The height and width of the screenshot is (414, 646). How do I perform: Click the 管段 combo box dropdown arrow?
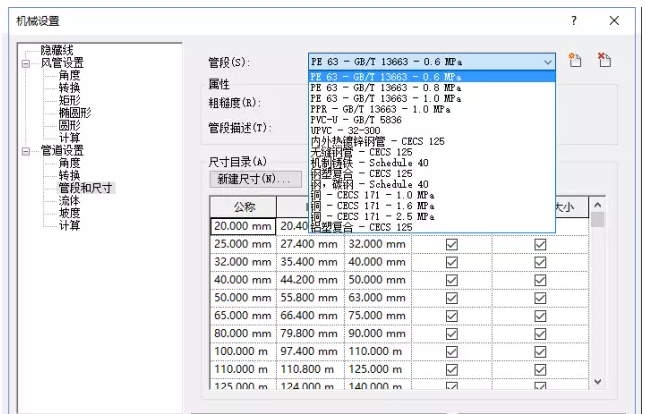pyautogui.click(x=546, y=62)
